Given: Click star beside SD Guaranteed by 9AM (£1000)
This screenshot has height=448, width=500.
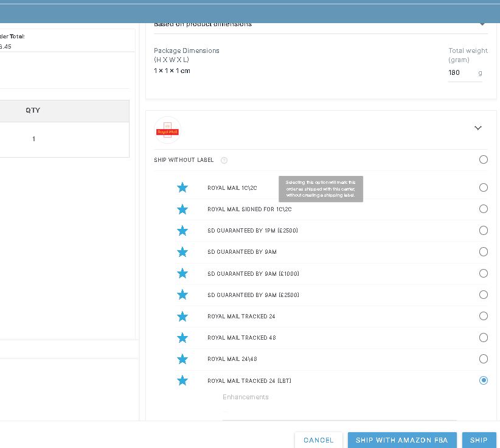Looking at the screenshot, I should tap(182, 273).
